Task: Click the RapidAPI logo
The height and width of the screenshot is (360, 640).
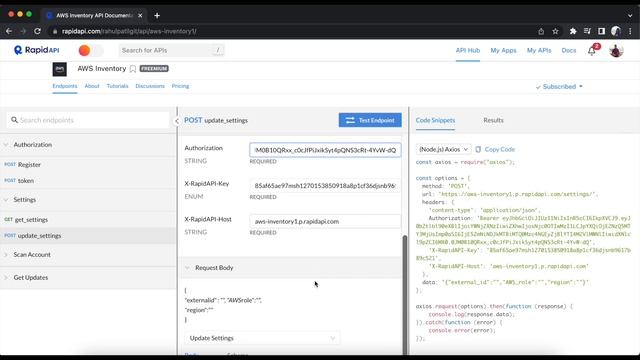Action: [x=36, y=50]
